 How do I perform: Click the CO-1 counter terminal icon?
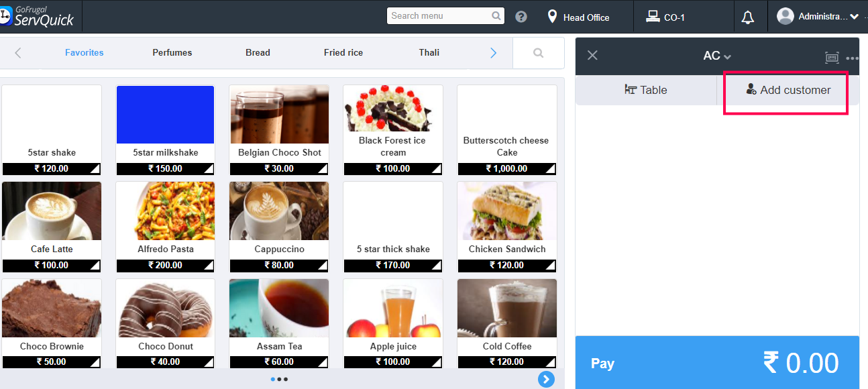coord(653,17)
